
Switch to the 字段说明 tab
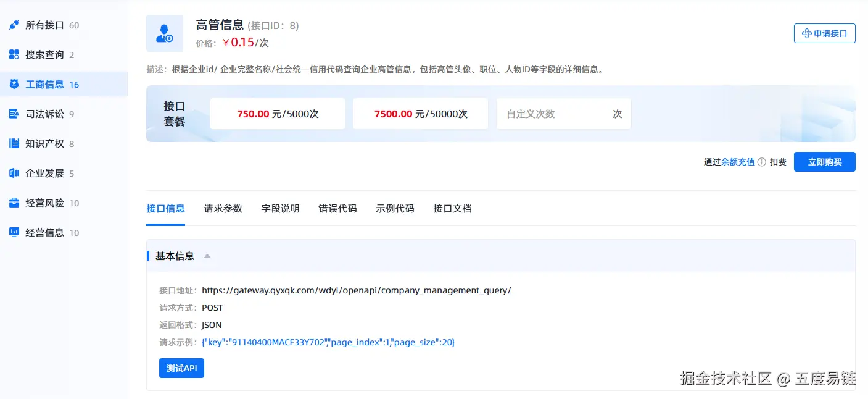(281, 209)
